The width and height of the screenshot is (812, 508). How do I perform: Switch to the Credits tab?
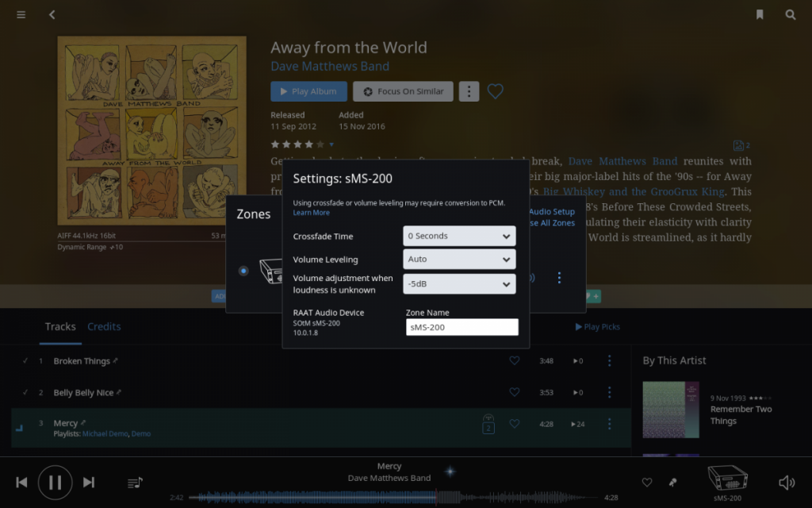pyautogui.click(x=104, y=326)
